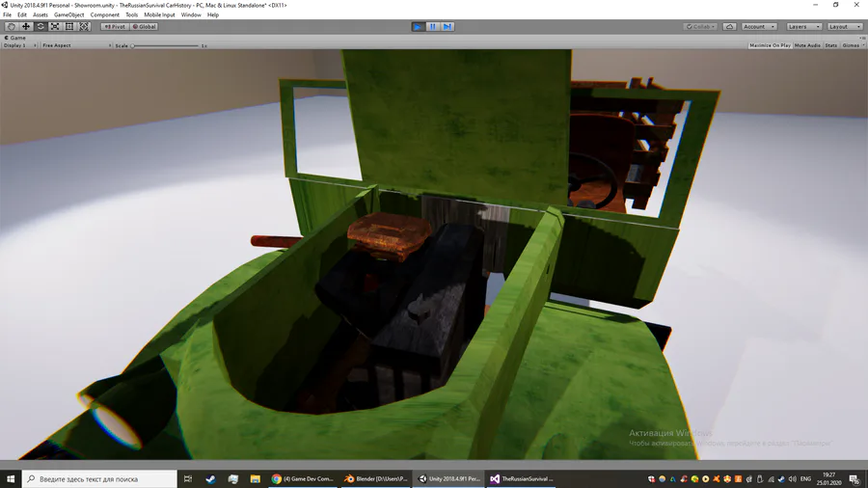Open Game panel options menu
This screenshot has height=488, width=868.
coord(863,38)
